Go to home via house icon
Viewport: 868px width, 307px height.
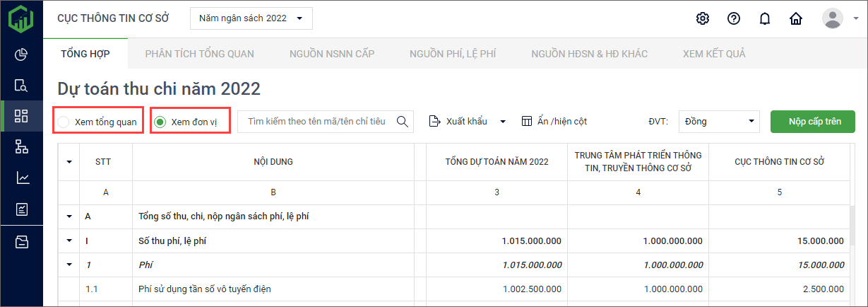(796, 18)
